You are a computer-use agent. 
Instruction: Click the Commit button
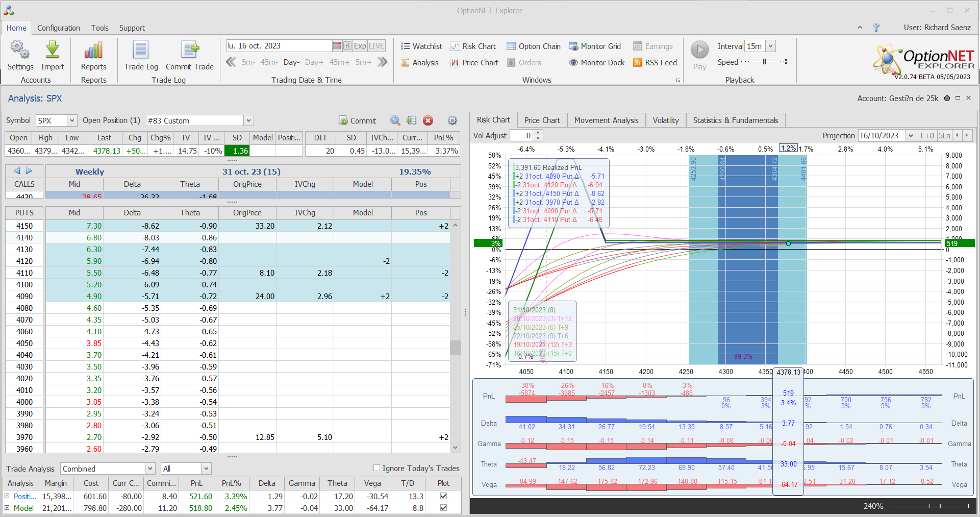tap(358, 121)
